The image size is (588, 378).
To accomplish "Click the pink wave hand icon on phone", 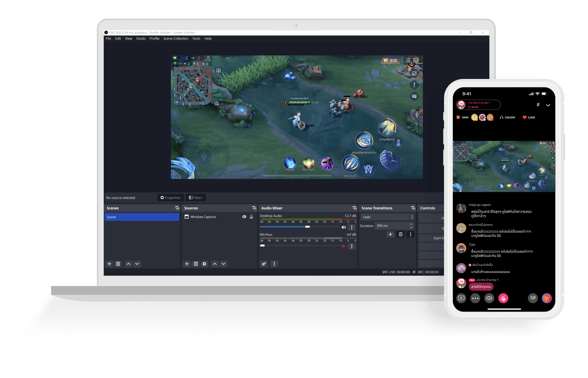I will click(503, 298).
